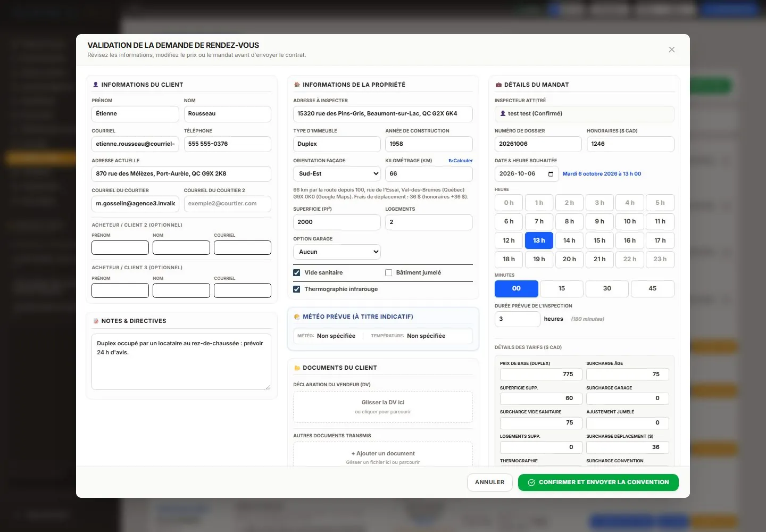Screen dimensions: 766x532
Task: Select the 8 h time slot
Action: click(x=569, y=221)
